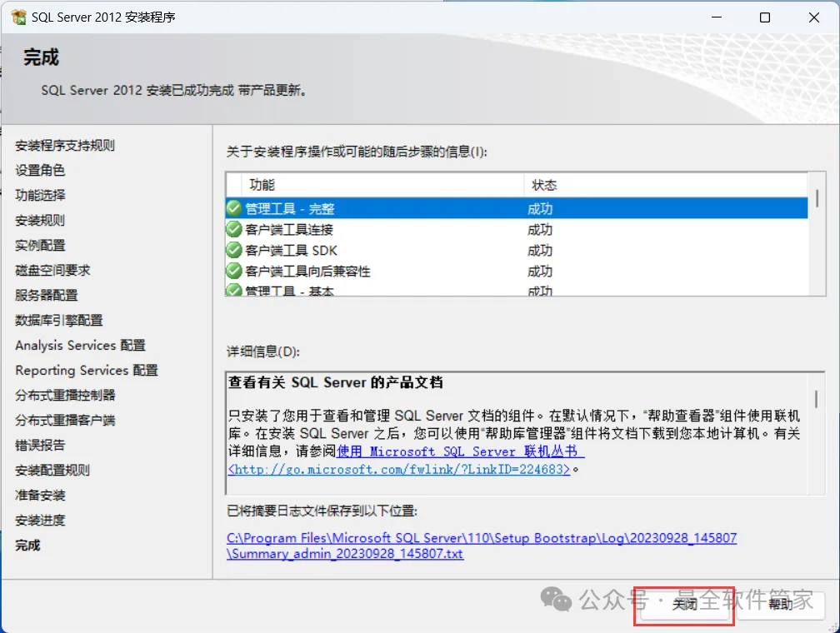Select the bold 完成 step in sidebar
This screenshot has width=840, height=633.
(27, 546)
